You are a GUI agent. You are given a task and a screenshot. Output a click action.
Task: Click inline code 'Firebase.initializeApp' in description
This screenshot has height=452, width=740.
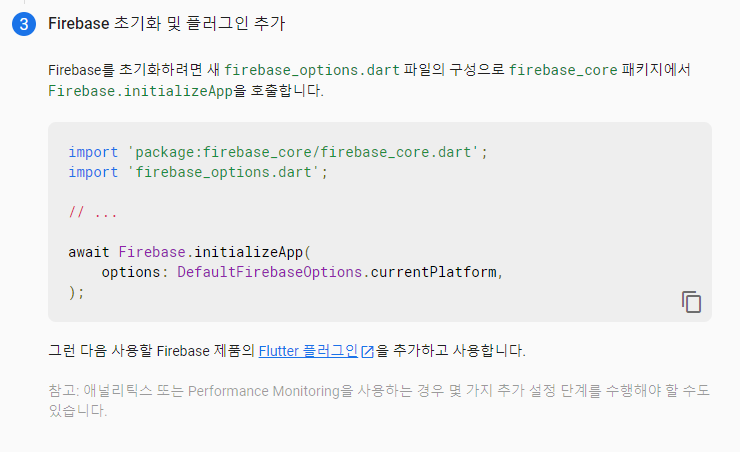point(141,91)
